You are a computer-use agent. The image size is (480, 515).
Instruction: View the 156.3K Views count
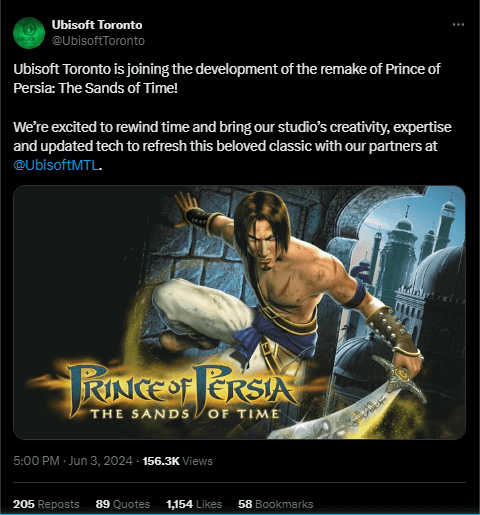click(177, 461)
